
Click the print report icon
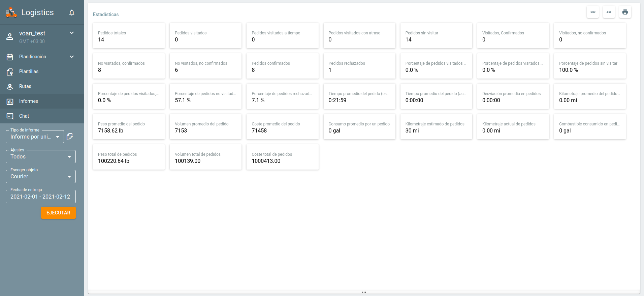pos(625,12)
